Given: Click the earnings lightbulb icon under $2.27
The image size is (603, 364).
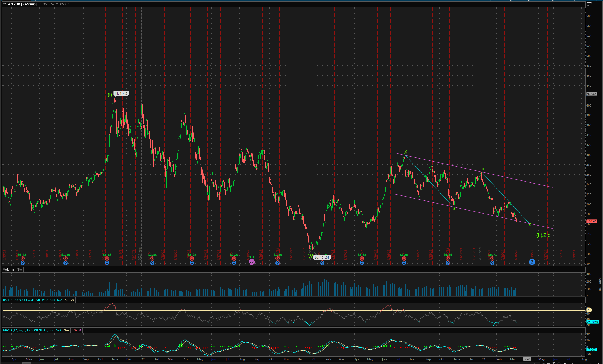Looking at the screenshot, I should pos(234,263).
